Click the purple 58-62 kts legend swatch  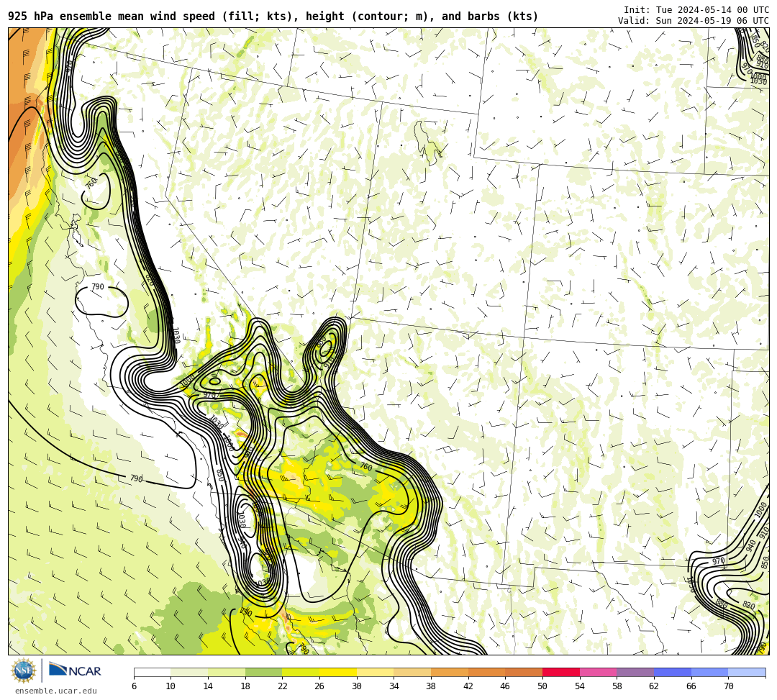(x=635, y=672)
